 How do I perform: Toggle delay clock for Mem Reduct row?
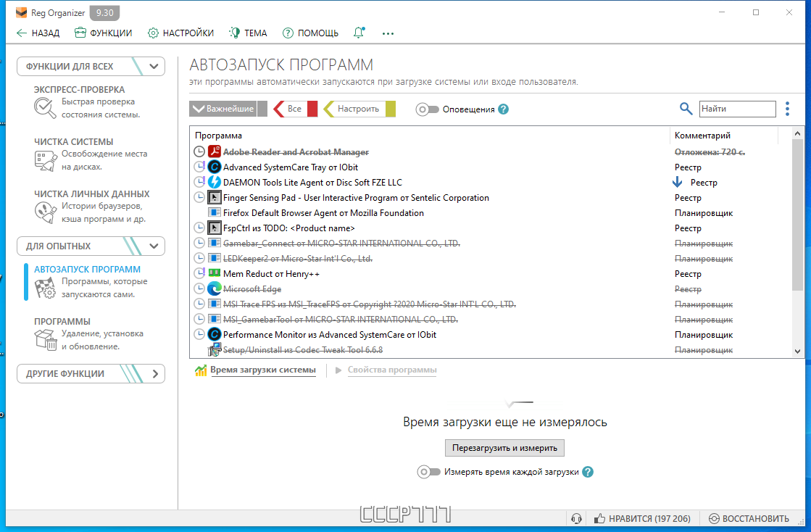199,273
